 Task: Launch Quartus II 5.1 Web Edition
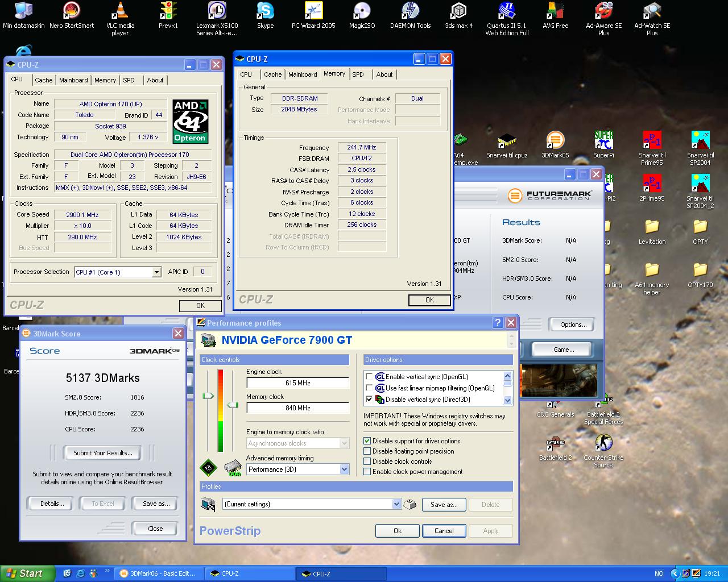[x=507, y=19]
